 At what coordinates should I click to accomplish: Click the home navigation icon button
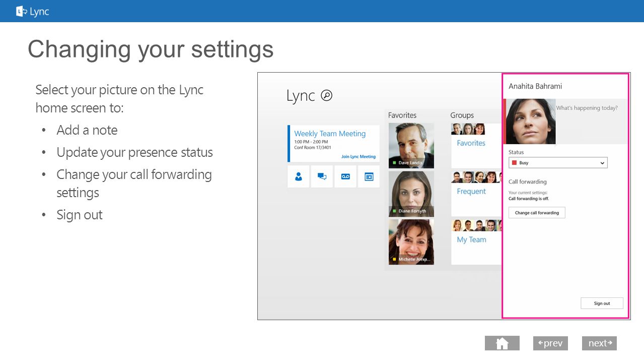click(x=502, y=343)
